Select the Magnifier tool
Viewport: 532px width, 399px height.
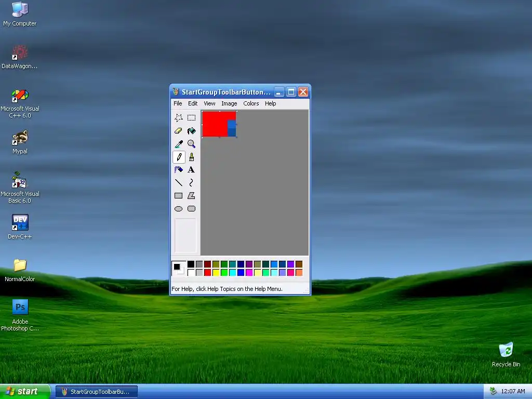191,144
